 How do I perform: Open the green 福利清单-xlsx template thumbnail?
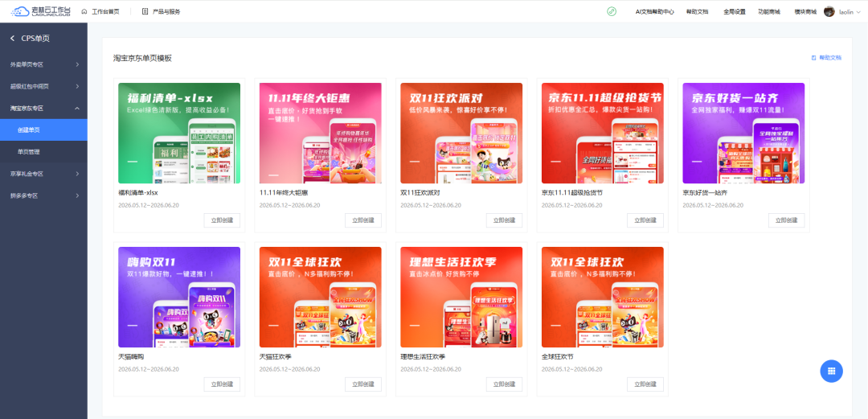pos(179,133)
